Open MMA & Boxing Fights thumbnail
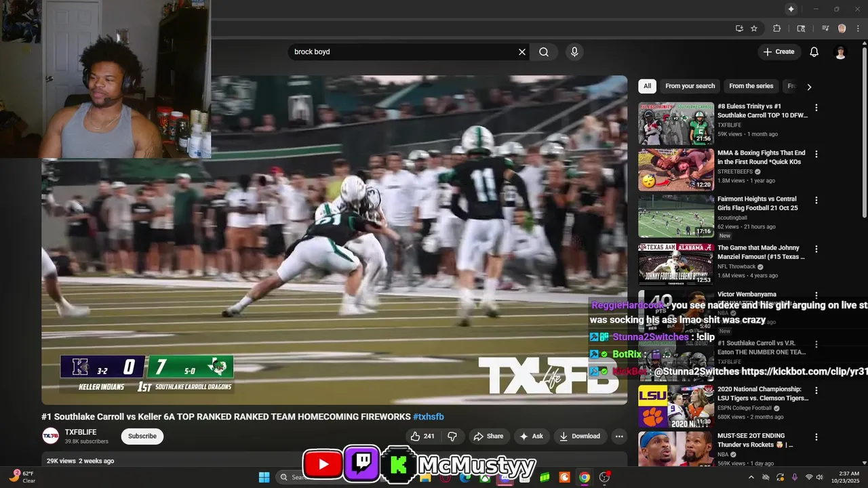Viewport: 868px width, 488px height. pyautogui.click(x=676, y=170)
